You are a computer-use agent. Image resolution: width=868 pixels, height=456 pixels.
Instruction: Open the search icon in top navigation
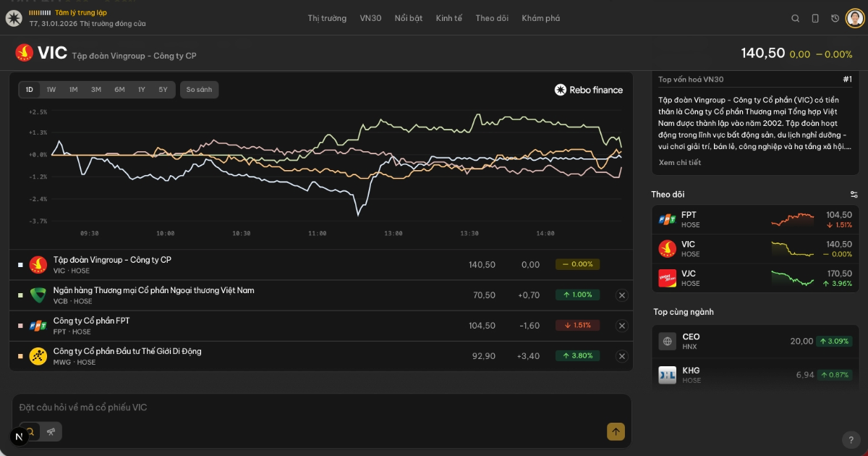[795, 18]
